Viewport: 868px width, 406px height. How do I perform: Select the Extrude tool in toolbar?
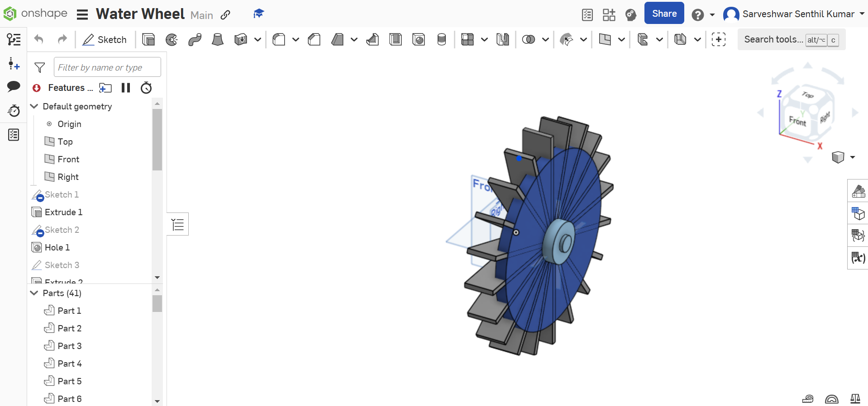click(x=148, y=40)
